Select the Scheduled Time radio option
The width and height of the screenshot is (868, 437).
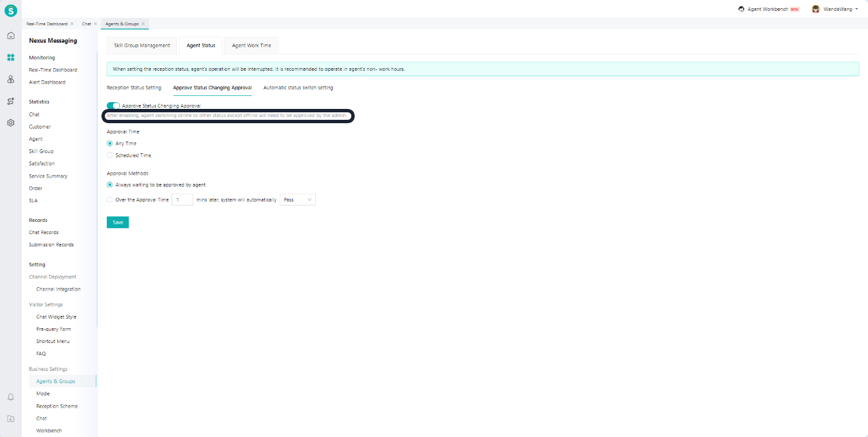[110, 155]
